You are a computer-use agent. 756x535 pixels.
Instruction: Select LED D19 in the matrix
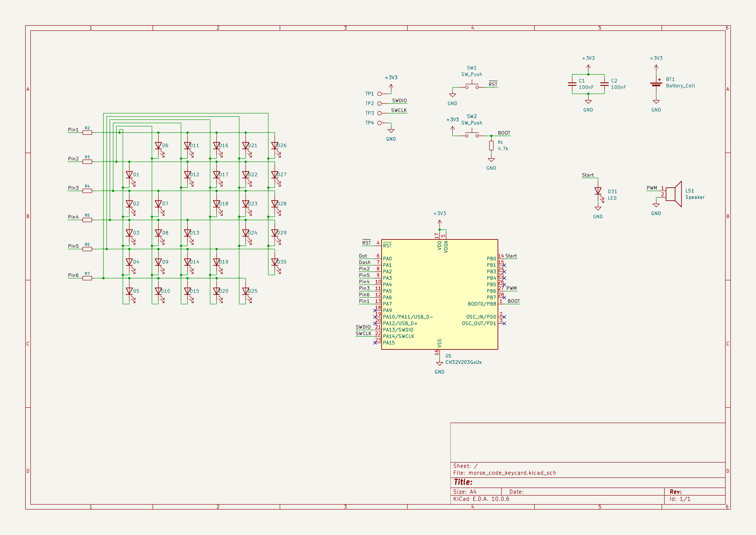tap(217, 262)
